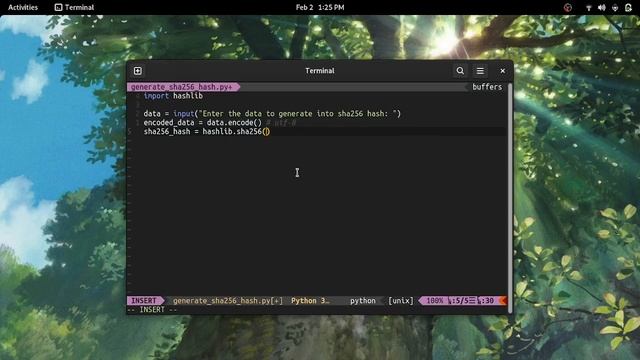Click the INSERT mode indicator in statusline
640x360 pixels.
click(x=144, y=301)
